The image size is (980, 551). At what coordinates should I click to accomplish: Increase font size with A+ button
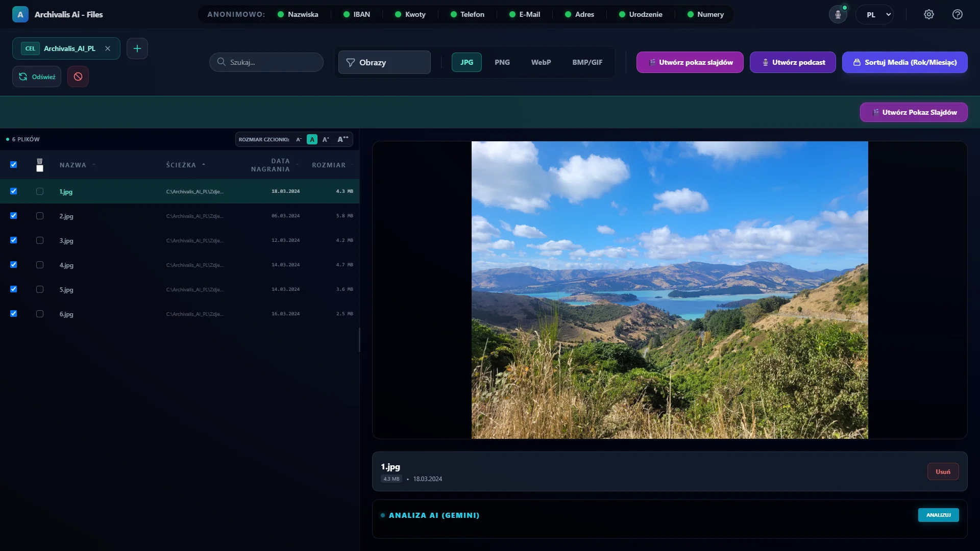(x=326, y=139)
